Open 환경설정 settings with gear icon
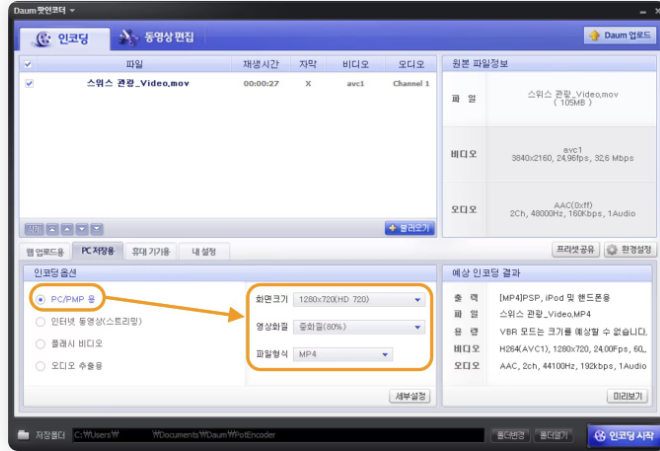Image resolution: width=660 pixels, height=451 pixels. pyautogui.click(x=630, y=250)
